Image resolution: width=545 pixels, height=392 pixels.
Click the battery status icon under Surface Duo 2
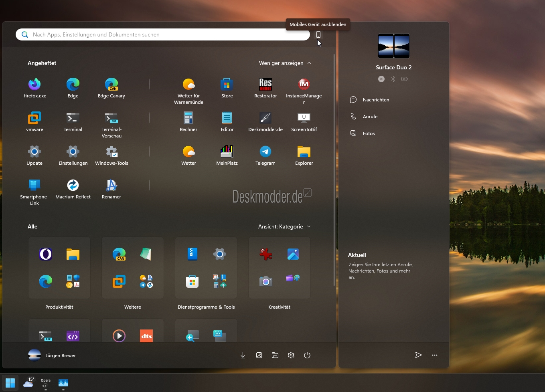click(405, 79)
